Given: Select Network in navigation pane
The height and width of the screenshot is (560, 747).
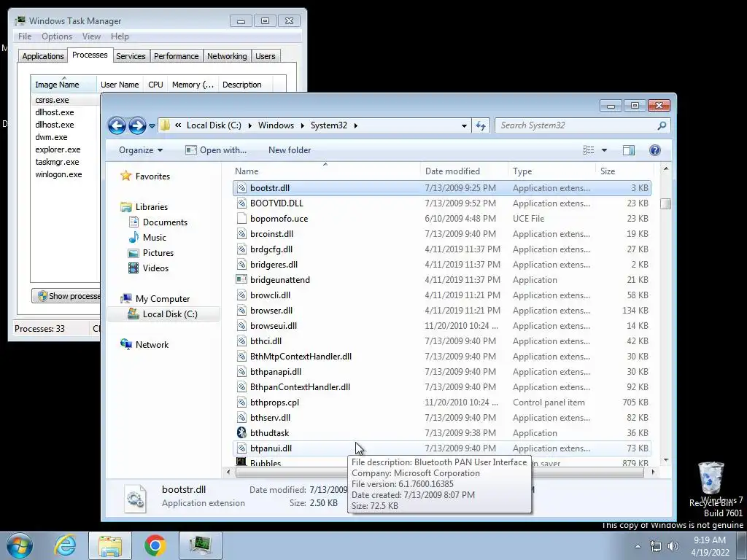Looking at the screenshot, I should (152, 345).
